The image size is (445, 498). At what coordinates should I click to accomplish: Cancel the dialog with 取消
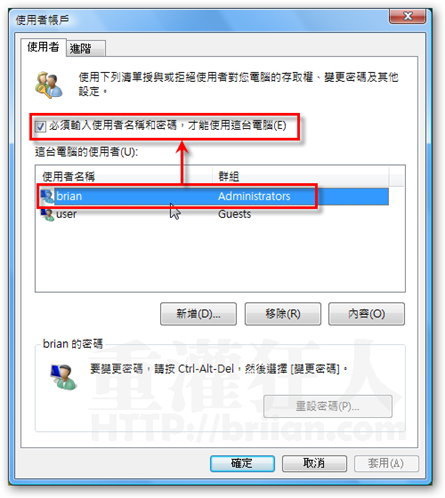[314, 463]
